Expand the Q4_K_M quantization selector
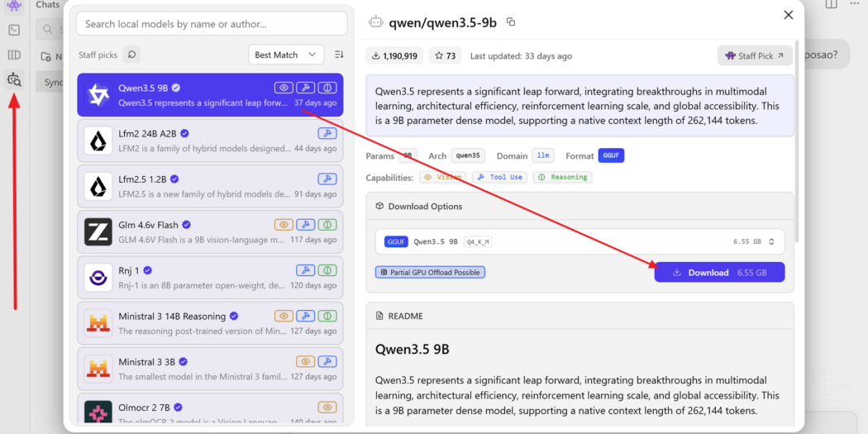The height and width of the screenshot is (434, 868). (771, 242)
